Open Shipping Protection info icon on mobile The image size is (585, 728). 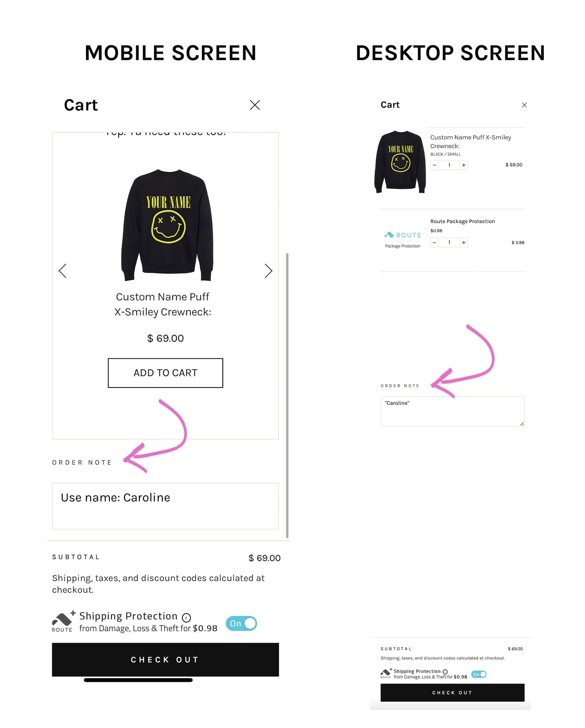tap(186, 618)
